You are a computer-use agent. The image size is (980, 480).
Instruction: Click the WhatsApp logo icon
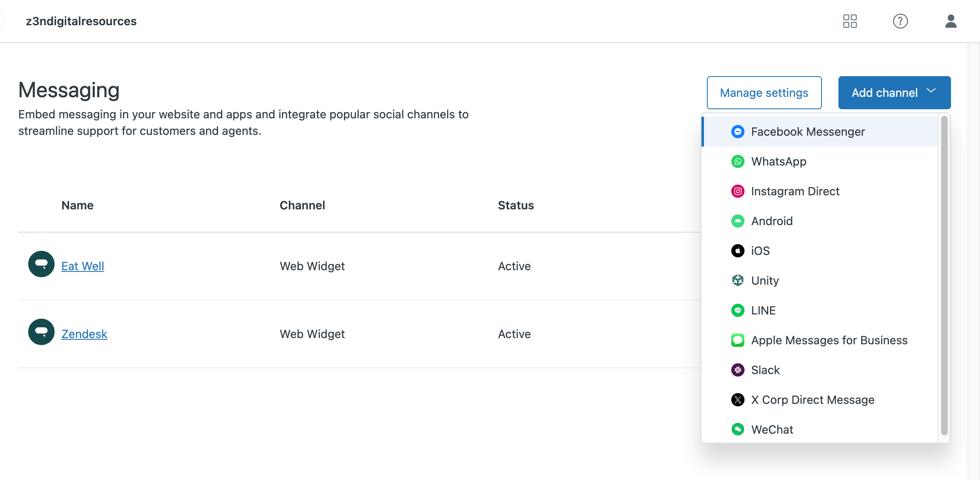click(737, 161)
